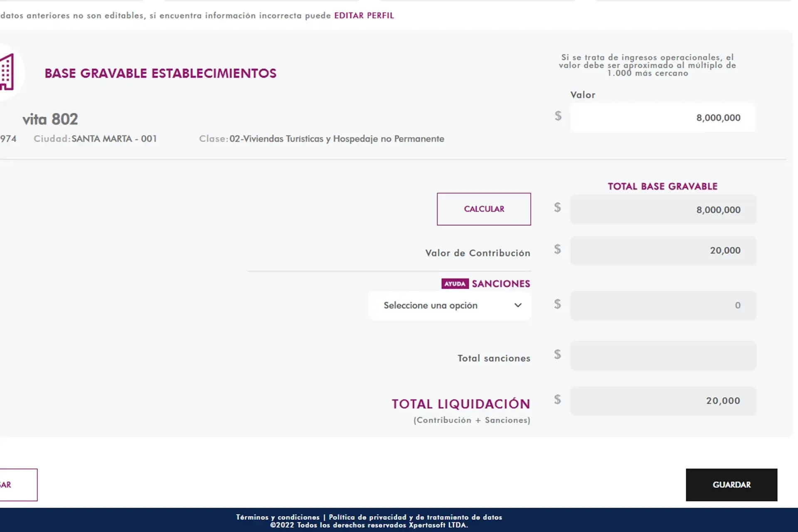Click the SANCIONES label
This screenshot has height=532, width=798.
[501, 284]
